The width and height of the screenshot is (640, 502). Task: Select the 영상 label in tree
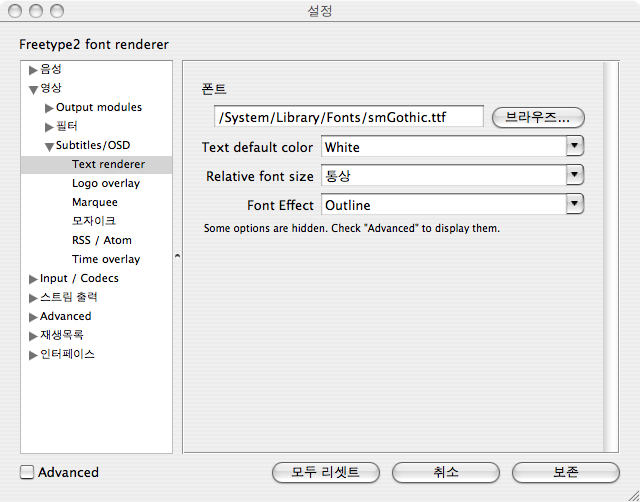[x=51, y=88]
